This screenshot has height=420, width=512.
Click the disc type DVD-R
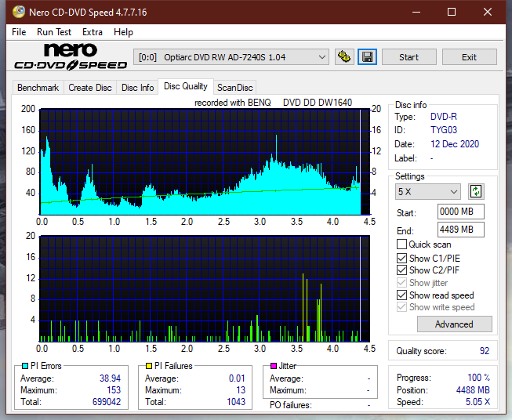pos(444,117)
